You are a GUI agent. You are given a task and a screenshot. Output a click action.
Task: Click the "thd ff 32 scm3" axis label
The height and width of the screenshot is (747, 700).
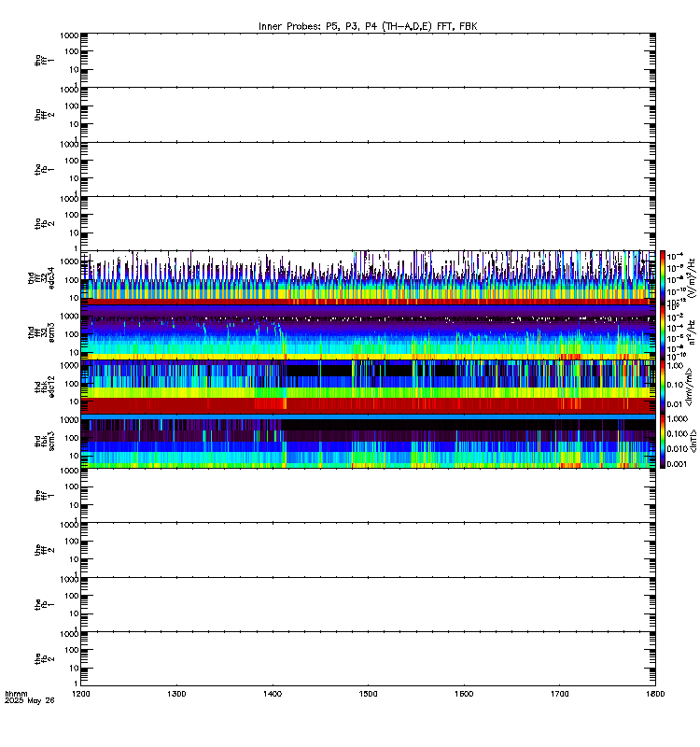tap(41, 332)
